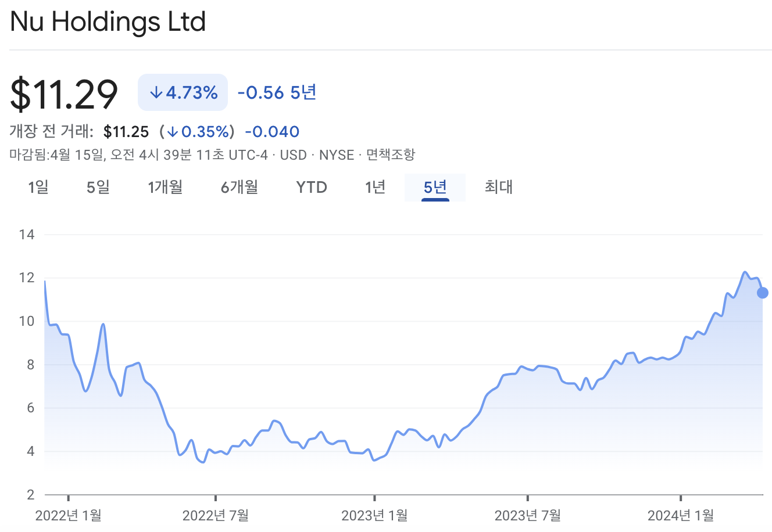Select the 1년 time range
The height and width of the screenshot is (532, 772).
375,187
